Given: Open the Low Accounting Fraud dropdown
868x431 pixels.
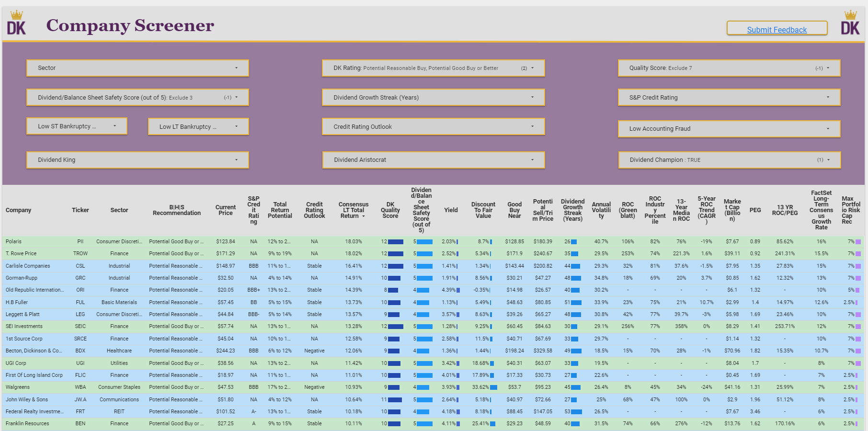Looking at the screenshot, I should click(729, 129).
